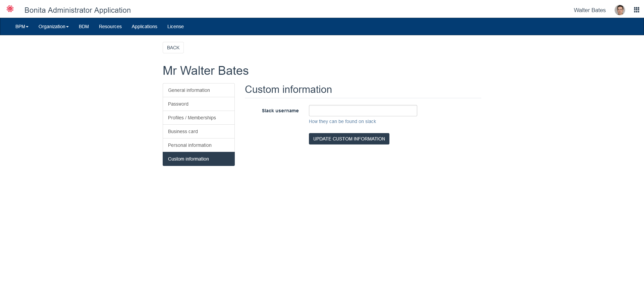Click the Bonita Administrator Application title
This screenshot has width=644, height=295.
click(77, 10)
